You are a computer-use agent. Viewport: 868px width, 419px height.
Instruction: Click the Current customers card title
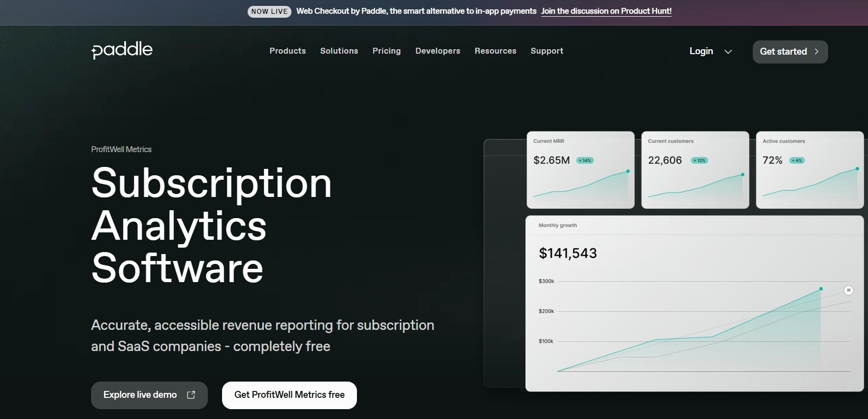671,141
